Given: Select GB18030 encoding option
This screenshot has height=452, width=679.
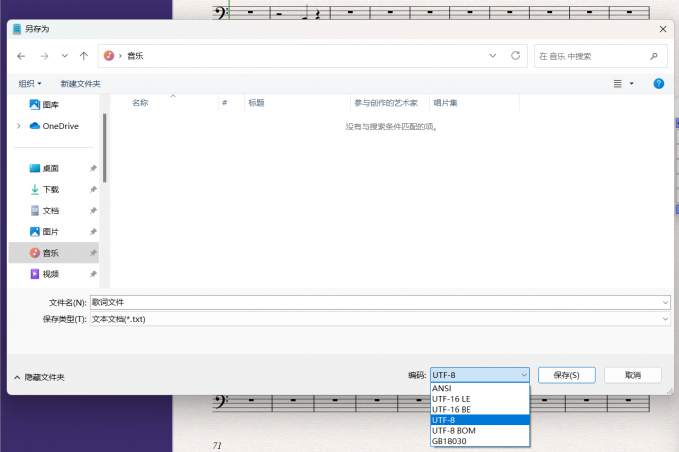Looking at the screenshot, I should [448, 440].
